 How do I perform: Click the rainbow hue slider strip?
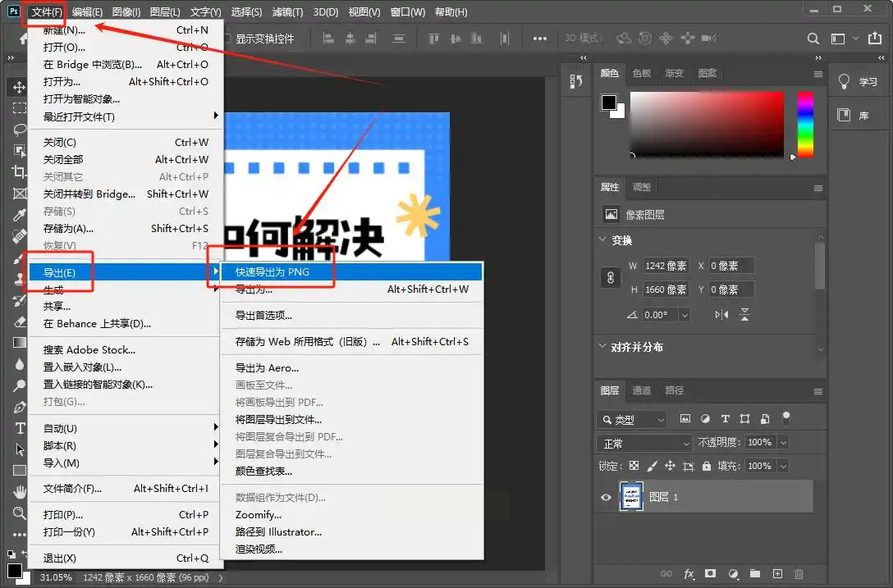pos(805,124)
